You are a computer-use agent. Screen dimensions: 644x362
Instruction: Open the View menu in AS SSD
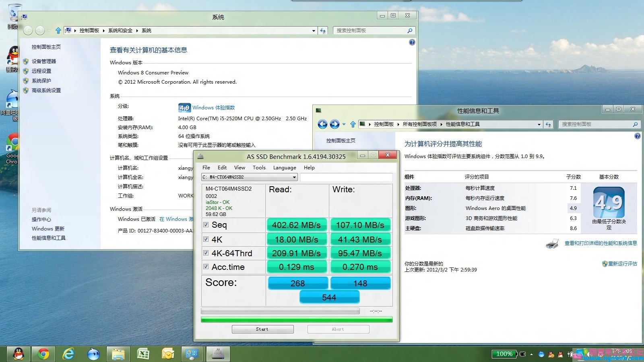point(239,168)
